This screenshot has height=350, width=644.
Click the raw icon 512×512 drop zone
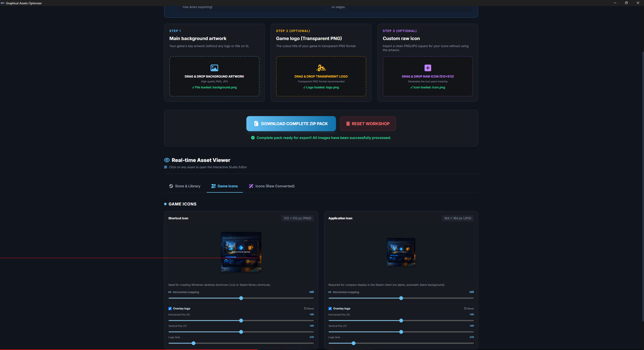point(428,76)
